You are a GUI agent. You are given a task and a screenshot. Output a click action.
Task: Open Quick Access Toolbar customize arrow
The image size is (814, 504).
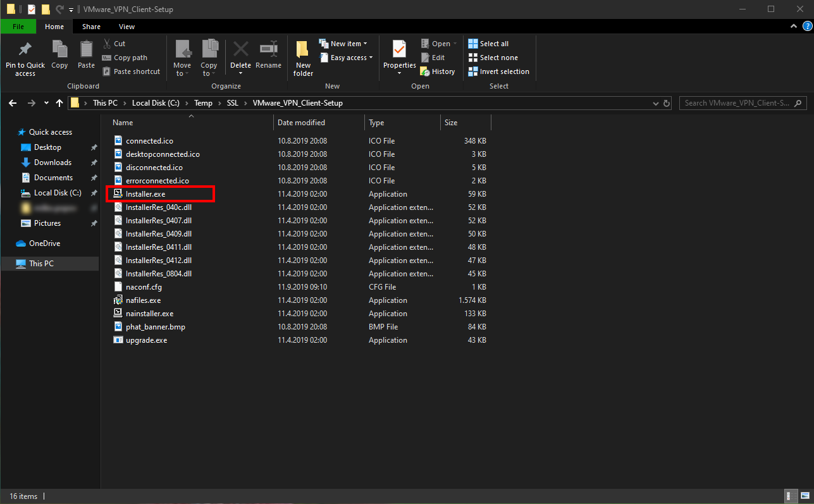pyautogui.click(x=71, y=9)
